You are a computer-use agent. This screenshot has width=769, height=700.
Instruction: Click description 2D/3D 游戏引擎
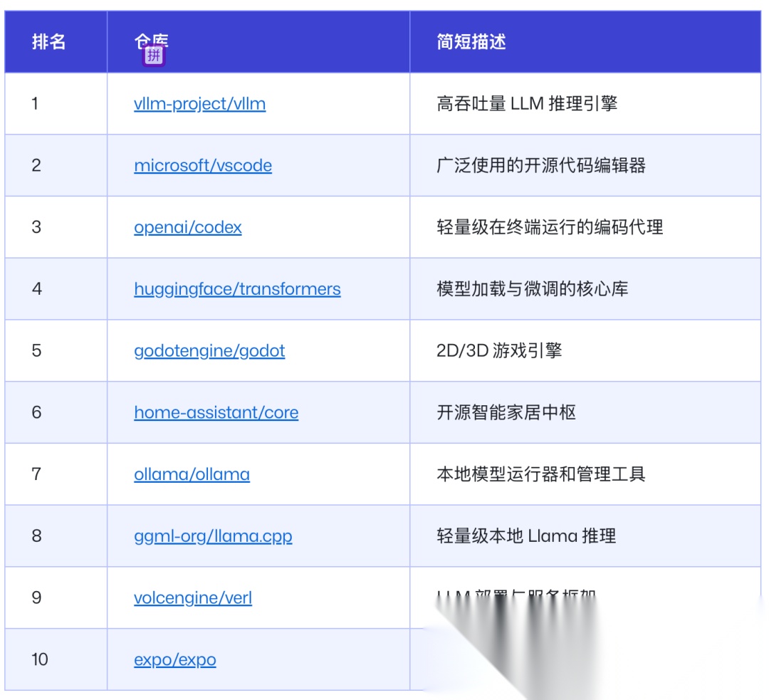499,351
